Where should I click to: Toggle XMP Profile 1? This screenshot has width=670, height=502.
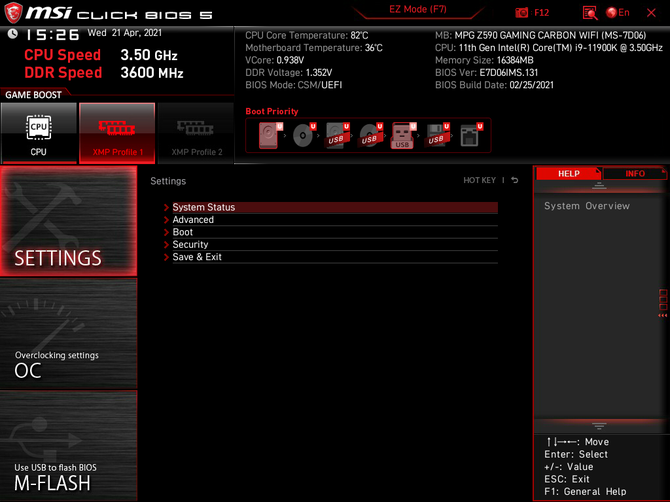(117, 133)
